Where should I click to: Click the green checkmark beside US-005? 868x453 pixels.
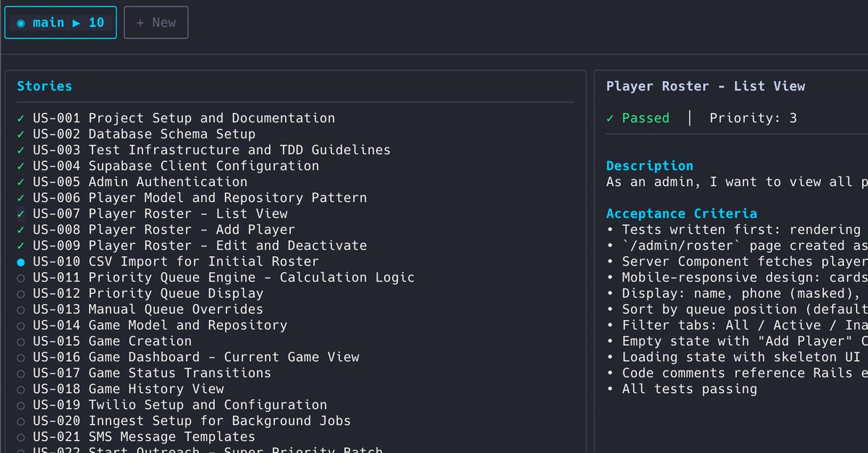coord(21,182)
